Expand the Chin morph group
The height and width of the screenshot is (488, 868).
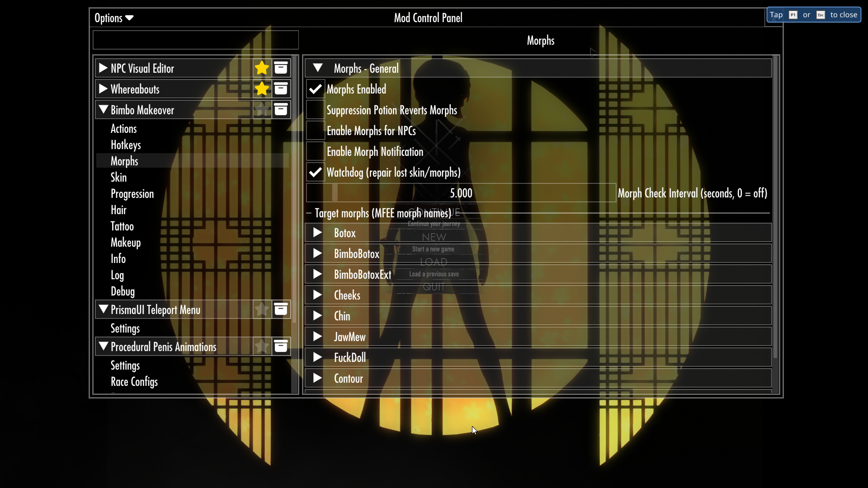(317, 316)
